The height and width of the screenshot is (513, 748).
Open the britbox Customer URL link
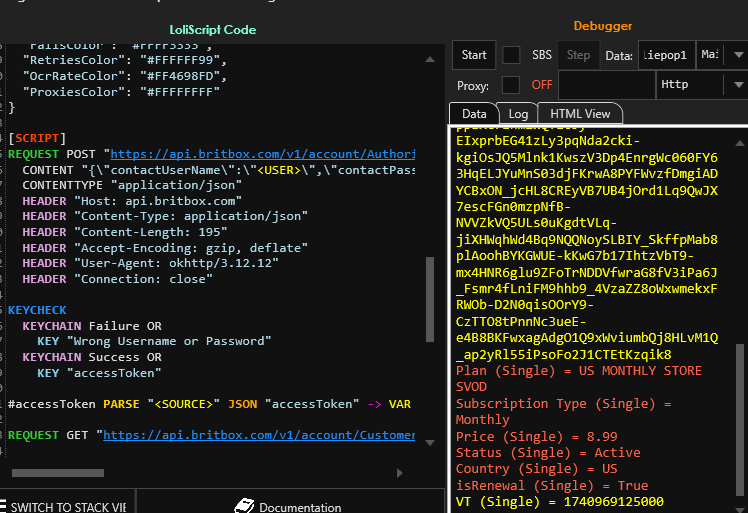click(259, 435)
